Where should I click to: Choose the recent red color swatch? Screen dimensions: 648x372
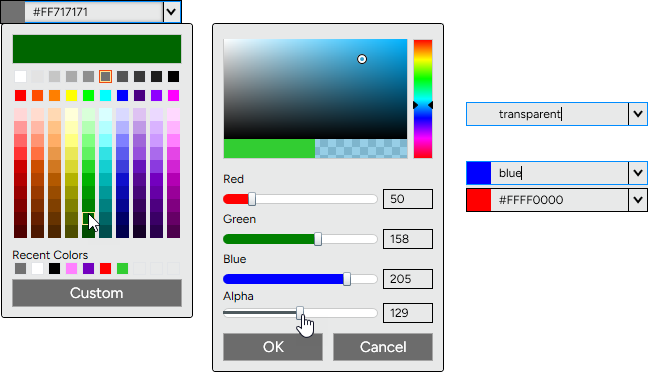(x=105, y=269)
